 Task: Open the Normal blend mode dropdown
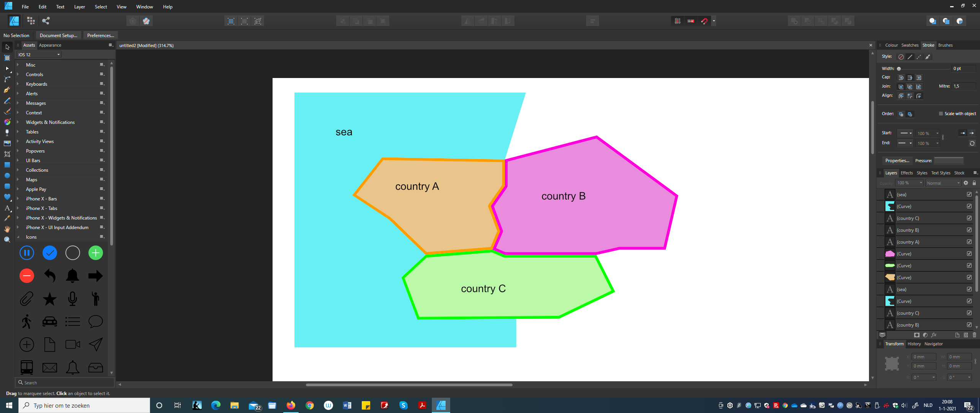[x=943, y=183]
